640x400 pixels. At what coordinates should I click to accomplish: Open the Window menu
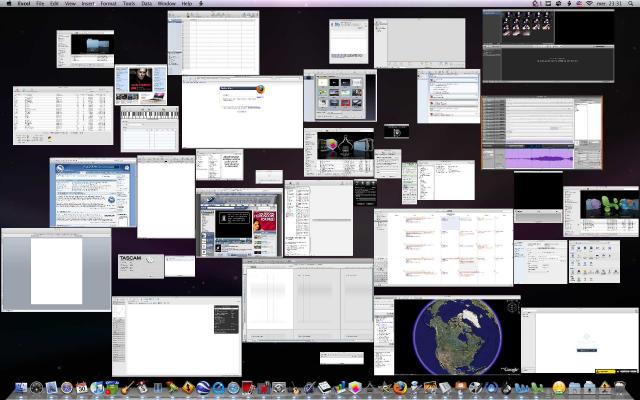167,3
